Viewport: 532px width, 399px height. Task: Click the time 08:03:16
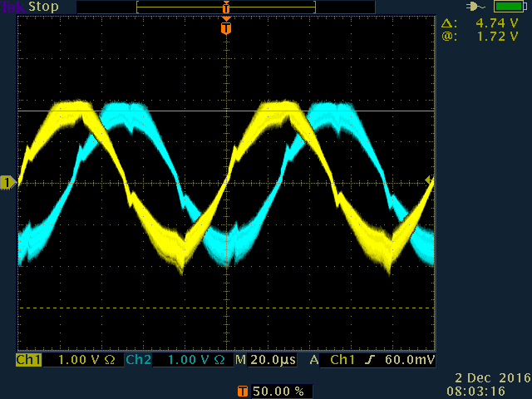475,391
